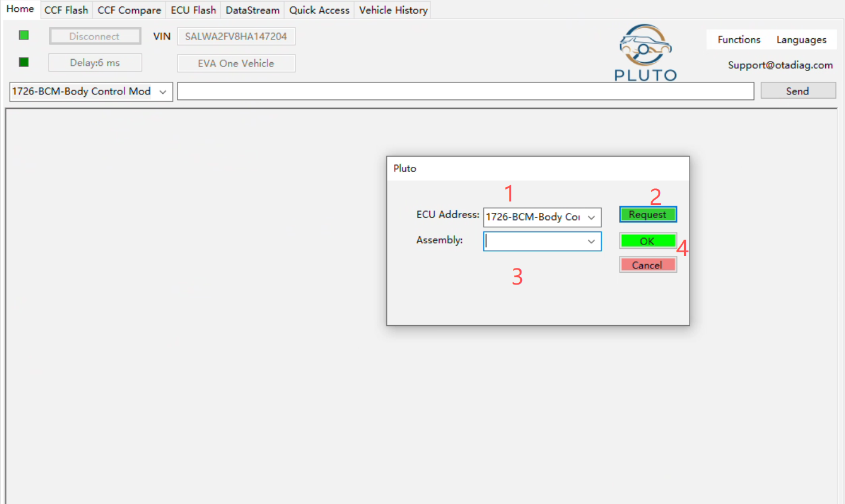Click the Disconnect button
This screenshot has height=504, width=845.
tap(94, 36)
